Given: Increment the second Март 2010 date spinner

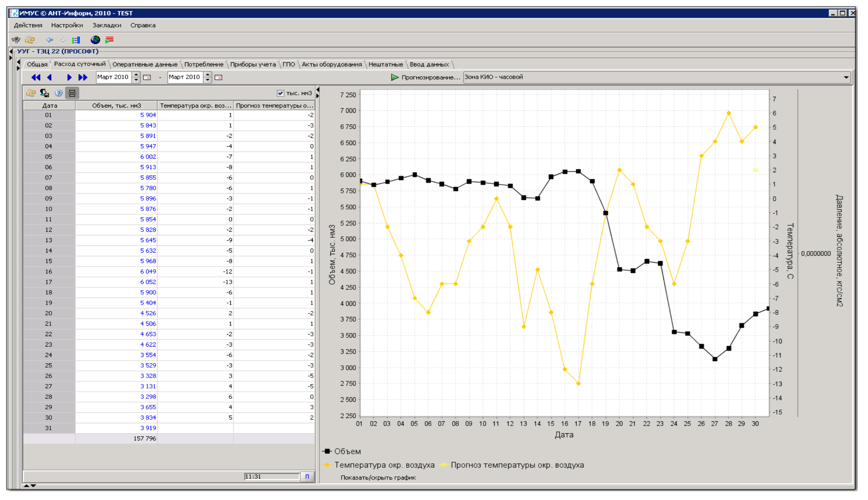Looking at the screenshot, I should pos(208,75).
